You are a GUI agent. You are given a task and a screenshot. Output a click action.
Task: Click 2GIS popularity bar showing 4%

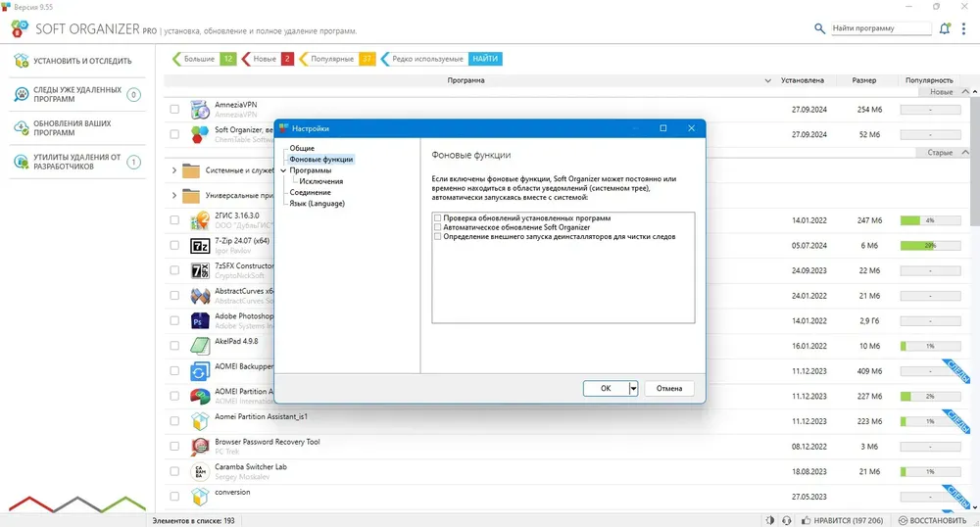[x=930, y=220]
